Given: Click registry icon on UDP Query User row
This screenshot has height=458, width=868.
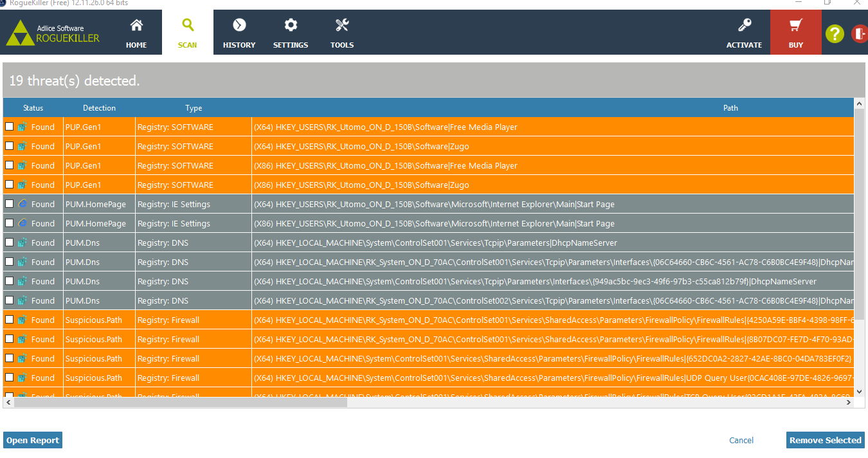Looking at the screenshot, I should [23, 378].
